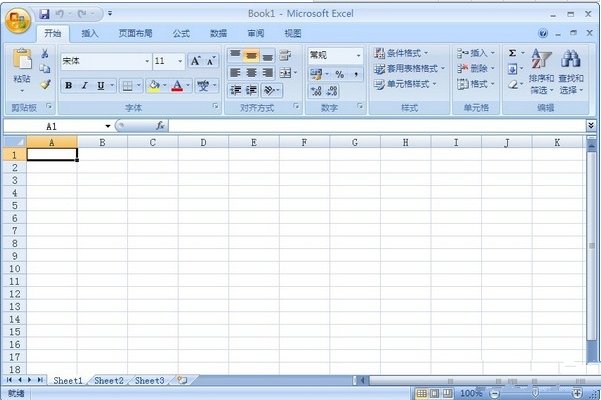The height and width of the screenshot is (400, 601).
Task: Switch to Page Break Preview view
Action: [447, 393]
